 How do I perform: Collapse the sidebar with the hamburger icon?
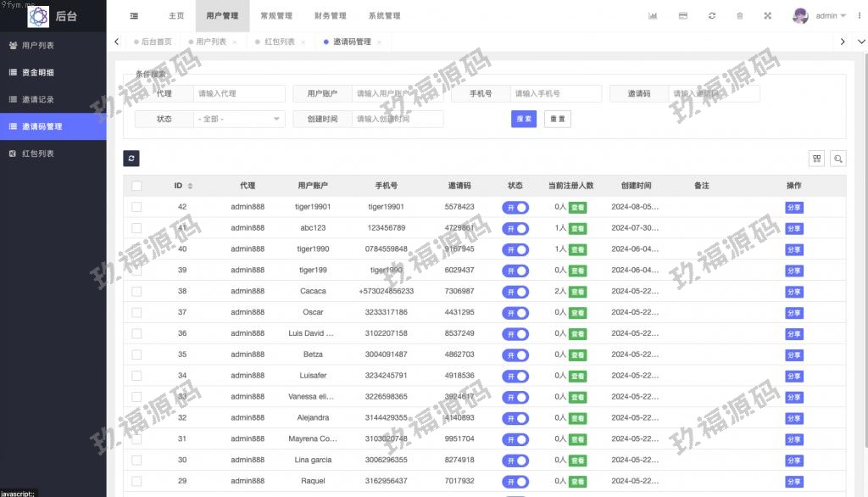(x=134, y=16)
